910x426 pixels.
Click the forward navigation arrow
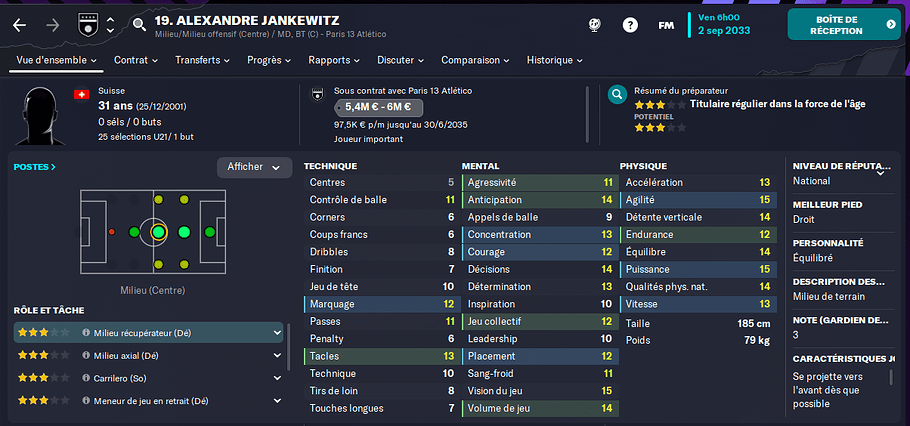(52, 26)
